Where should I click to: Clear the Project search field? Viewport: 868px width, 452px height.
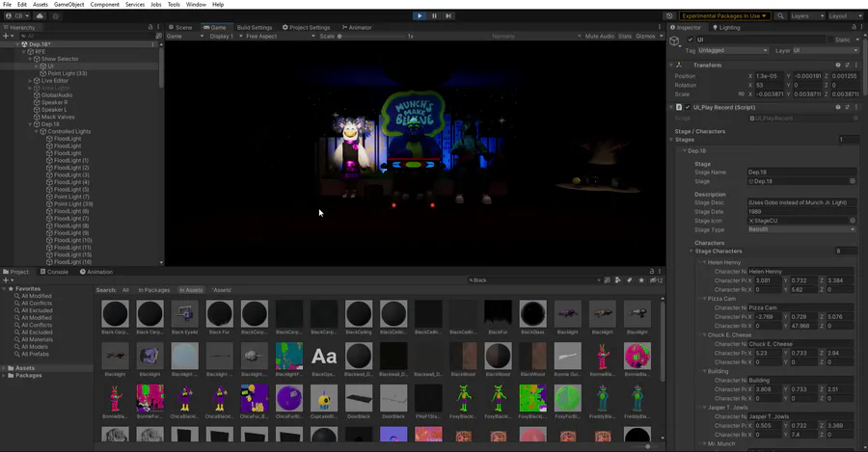click(x=598, y=280)
